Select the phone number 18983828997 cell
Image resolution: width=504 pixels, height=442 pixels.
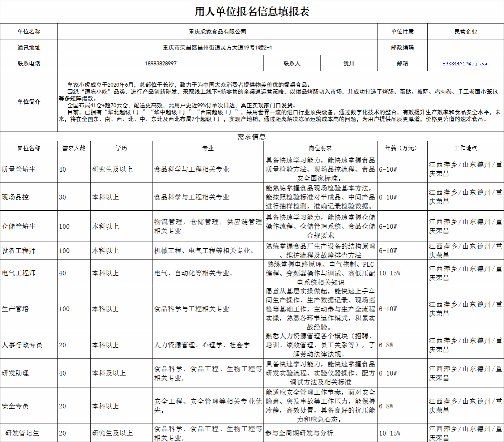[x=161, y=64]
